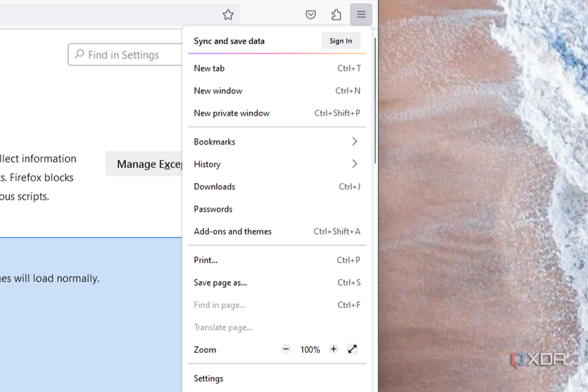Click the Sign In button

pyautogui.click(x=341, y=41)
